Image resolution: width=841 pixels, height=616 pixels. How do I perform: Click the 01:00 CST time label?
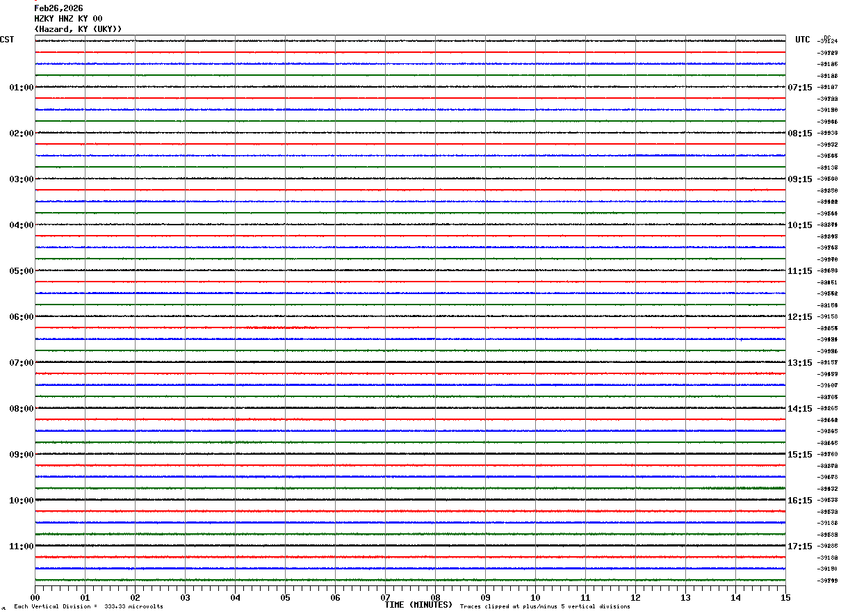pos(21,88)
